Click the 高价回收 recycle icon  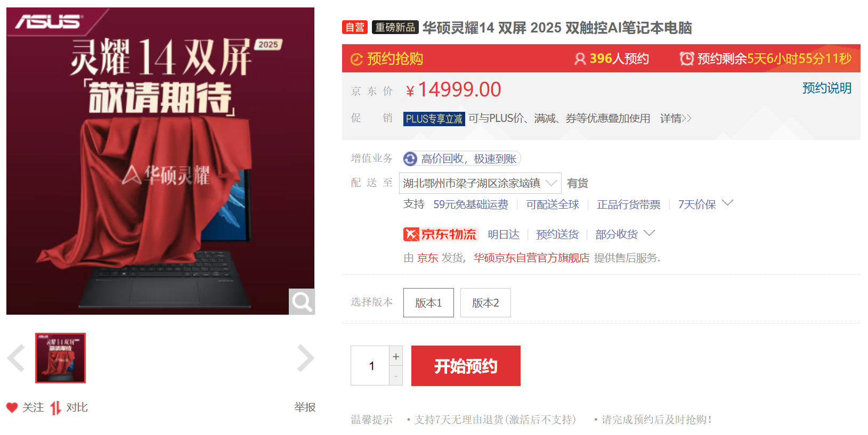pyautogui.click(x=410, y=159)
